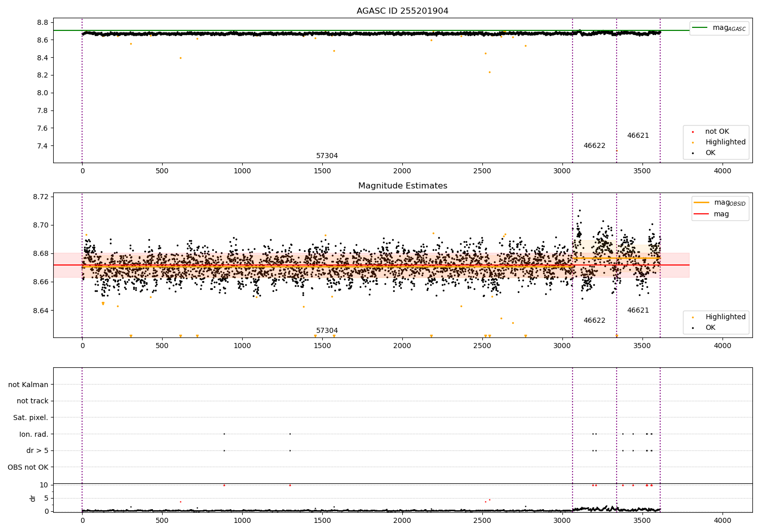Click tick 5 on the dr axis

(46, 499)
